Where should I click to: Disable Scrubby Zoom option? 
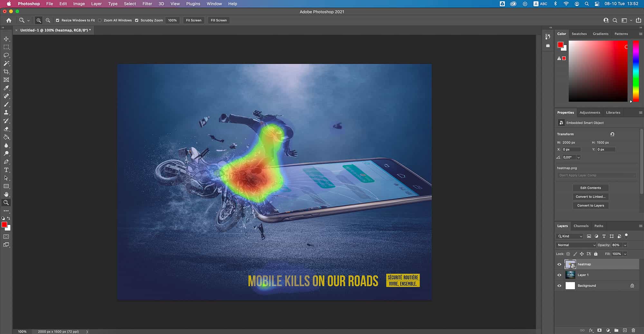coord(137,20)
